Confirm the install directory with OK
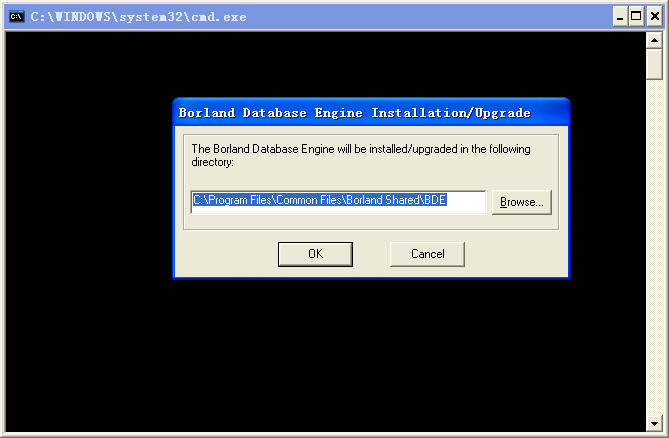The image size is (669, 438). (315, 254)
